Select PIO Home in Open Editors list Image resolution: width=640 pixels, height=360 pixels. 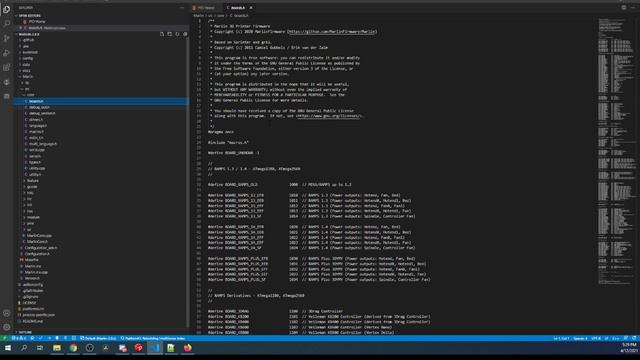coord(37,22)
